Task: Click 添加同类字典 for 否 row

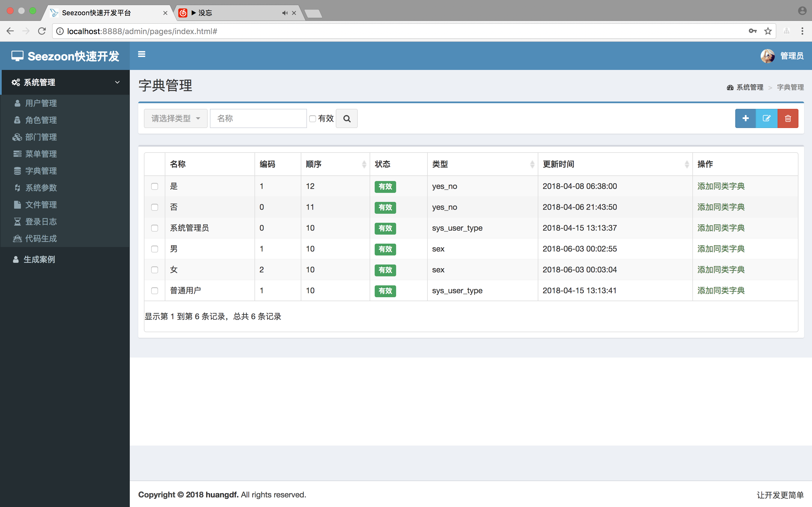Action: [721, 207]
